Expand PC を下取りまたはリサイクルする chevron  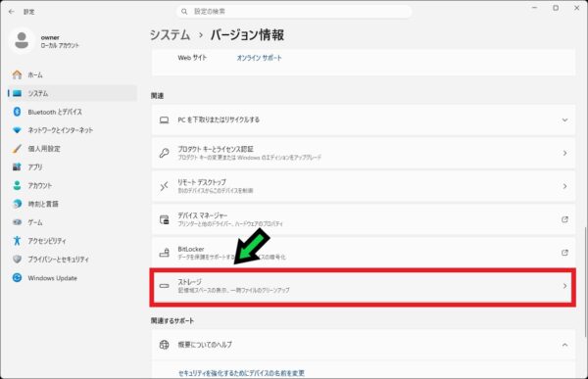click(x=564, y=119)
